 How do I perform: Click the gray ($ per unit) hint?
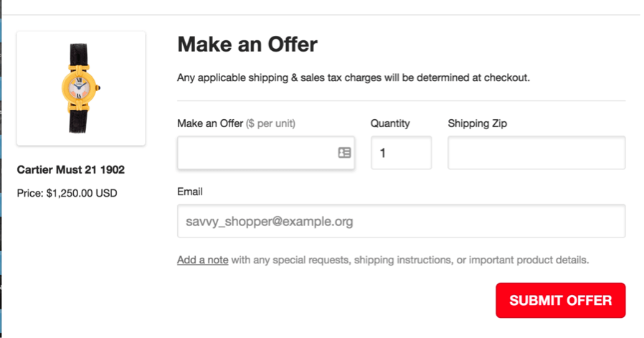coord(270,123)
